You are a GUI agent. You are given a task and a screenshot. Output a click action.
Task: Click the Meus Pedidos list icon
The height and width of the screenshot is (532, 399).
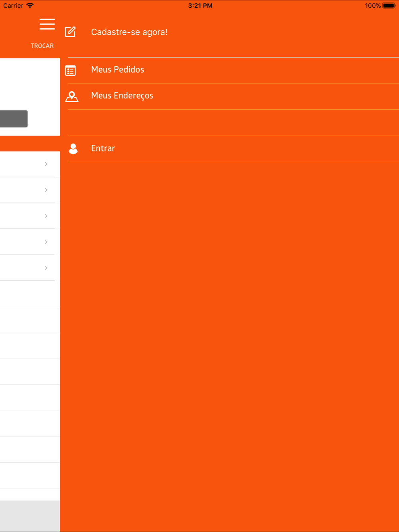coord(71,71)
